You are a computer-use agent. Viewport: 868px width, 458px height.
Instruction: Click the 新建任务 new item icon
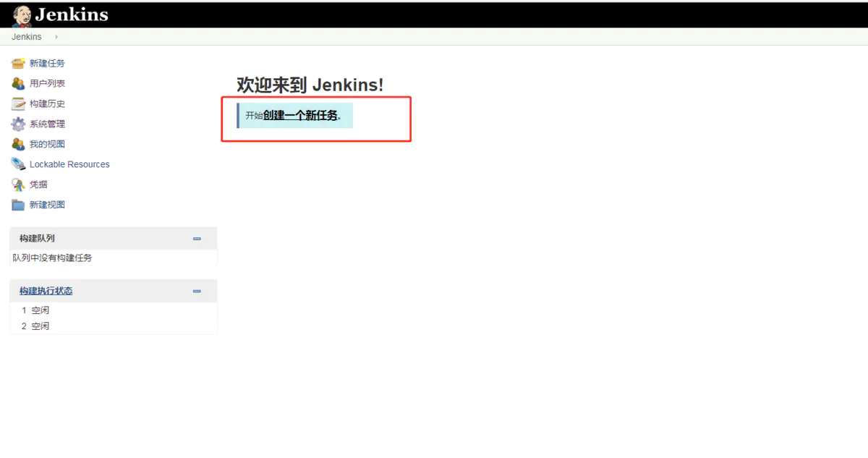click(18, 64)
